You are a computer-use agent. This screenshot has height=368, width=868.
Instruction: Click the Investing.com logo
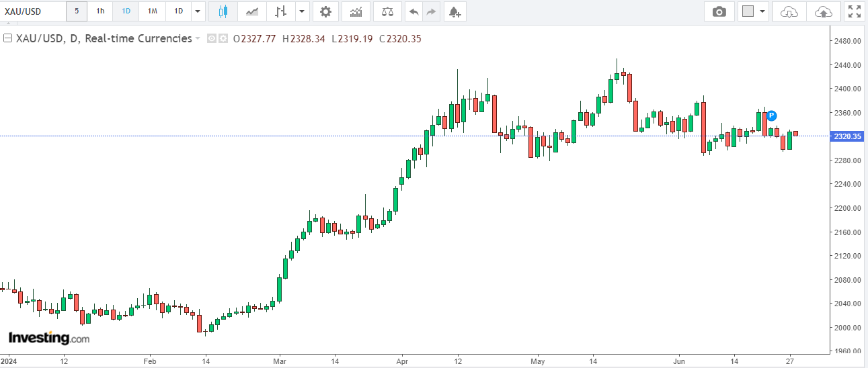[48, 338]
